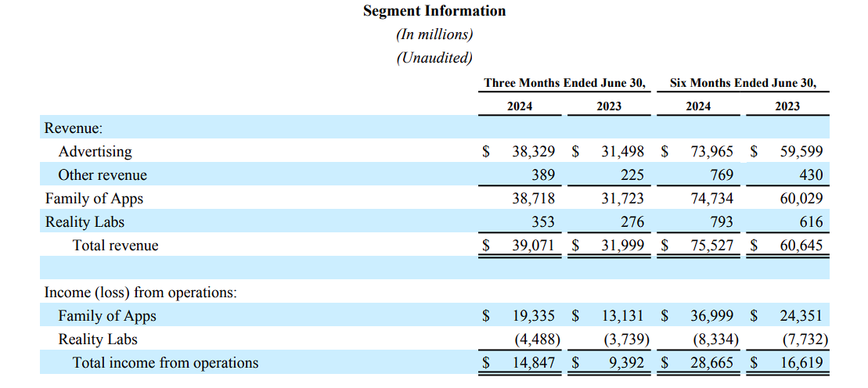The height and width of the screenshot is (388, 868).
Task: Click the "Revenue:" row label
Action: coord(74,128)
